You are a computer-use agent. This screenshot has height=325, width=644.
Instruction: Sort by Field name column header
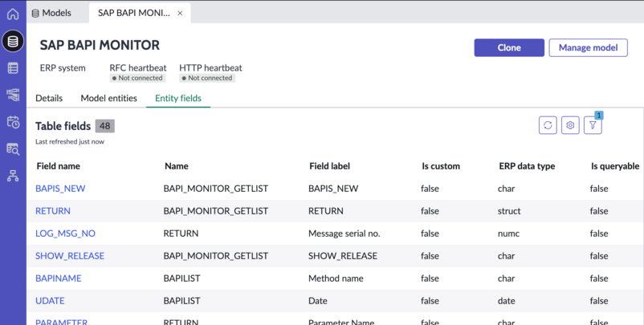tap(59, 166)
